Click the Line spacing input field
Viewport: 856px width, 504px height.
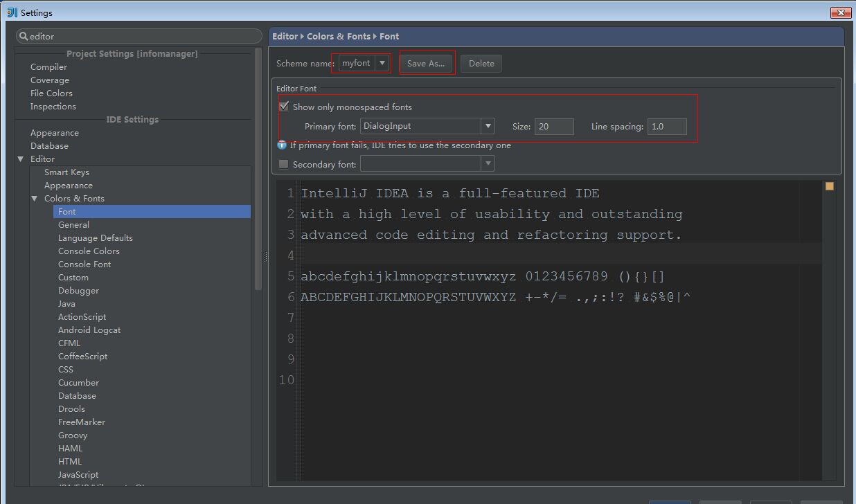(668, 126)
